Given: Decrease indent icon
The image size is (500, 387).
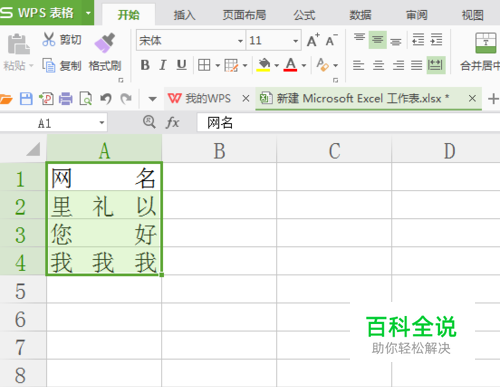Looking at the screenshot, I should (x=418, y=39).
